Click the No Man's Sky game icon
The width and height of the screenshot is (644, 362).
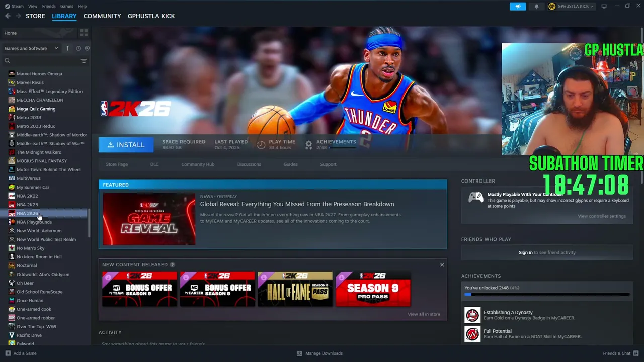pos(12,248)
